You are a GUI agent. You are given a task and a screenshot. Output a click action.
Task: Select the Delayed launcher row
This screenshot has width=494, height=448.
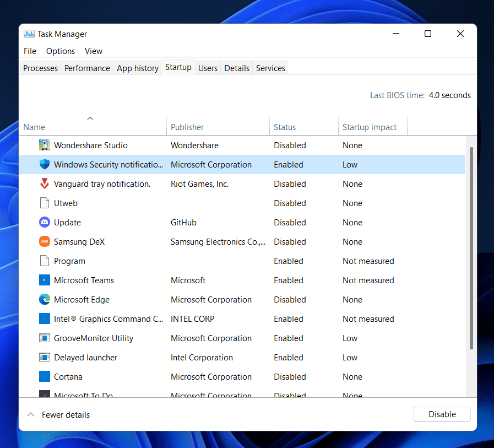[x=85, y=358]
